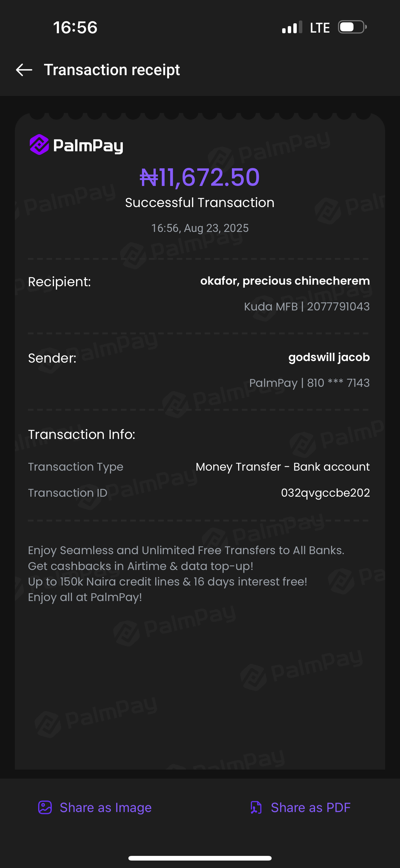Tap the PDF file icon
The image size is (400, 868).
click(x=256, y=807)
